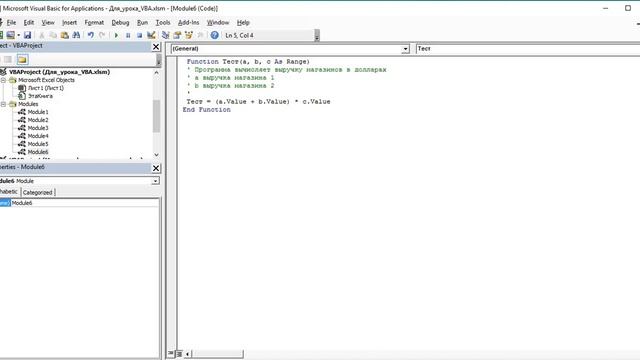Screen dimensions: 640x360
Task: Open Object Browser toolbar icon
Action: (x=189, y=36)
